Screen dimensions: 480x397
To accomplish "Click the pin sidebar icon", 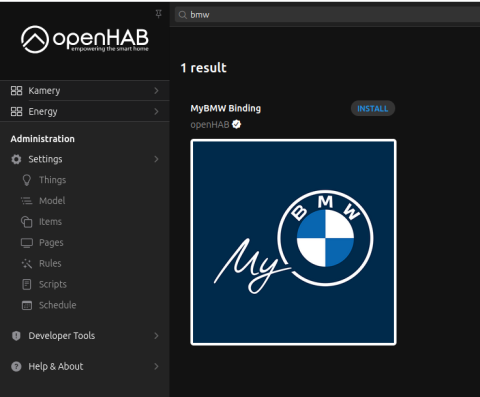I will coord(159,14).
